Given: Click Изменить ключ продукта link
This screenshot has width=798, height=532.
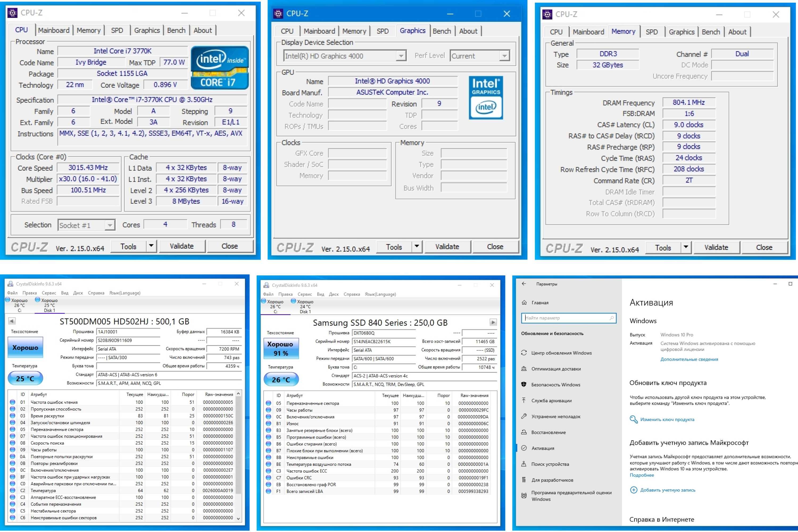Looking at the screenshot, I should tap(667, 419).
